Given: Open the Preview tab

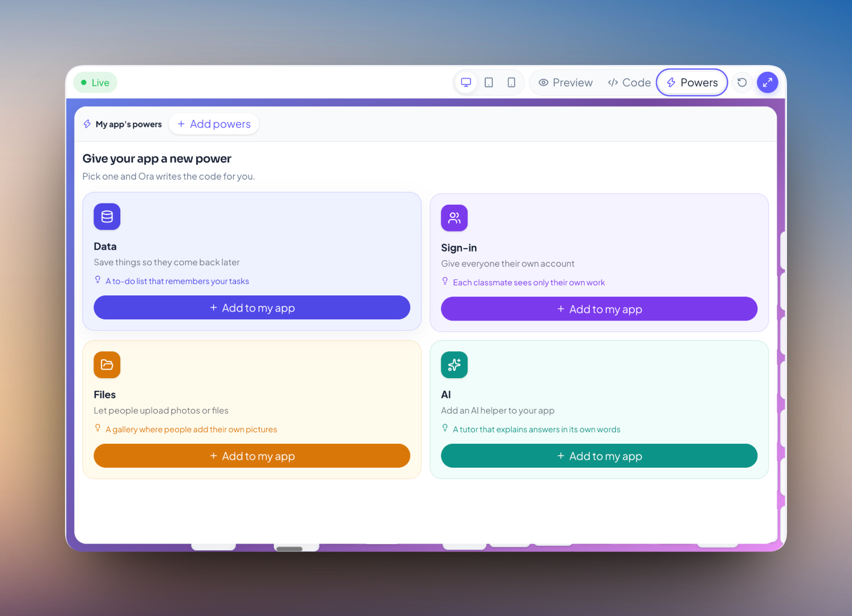Looking at the screenshot, I should click(x=566, y=83).
